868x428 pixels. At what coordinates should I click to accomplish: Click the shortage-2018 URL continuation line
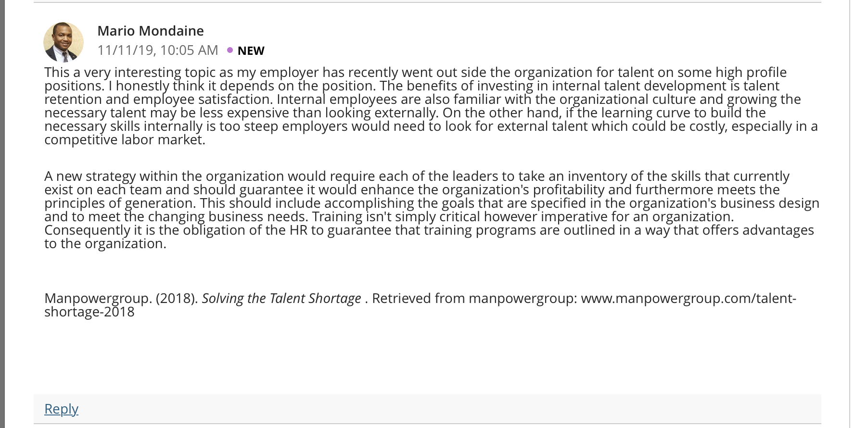(x=89, y=312)
